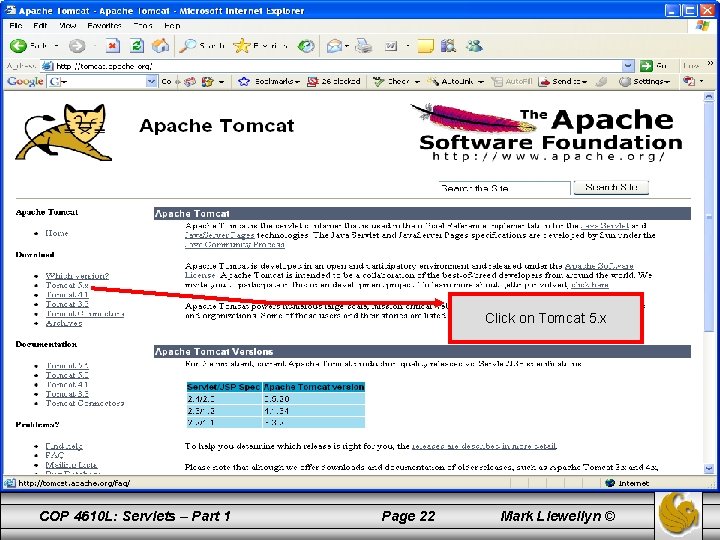720x540 pixels.
Task: Click the Mail envelope icon
Action: [x=334, y=45]
